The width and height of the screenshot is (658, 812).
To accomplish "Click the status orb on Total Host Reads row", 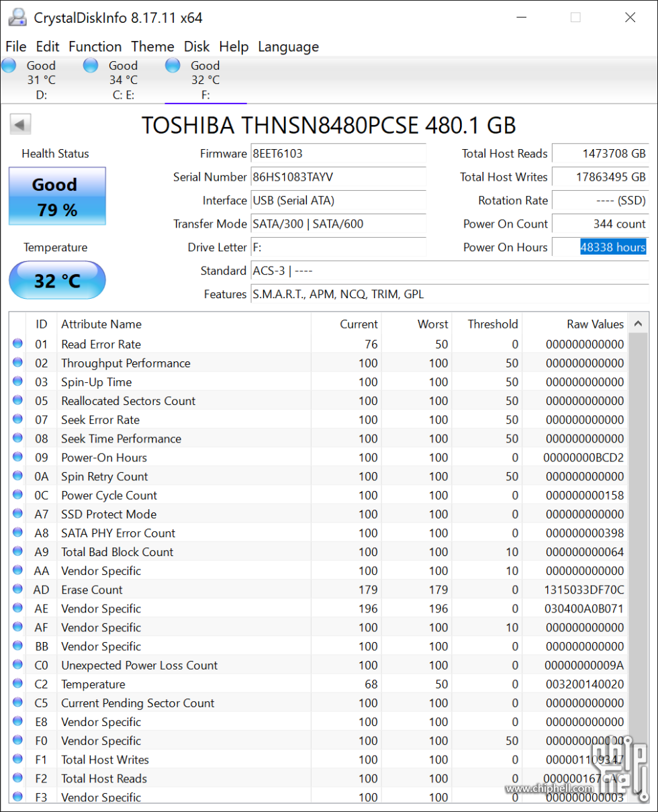I will 17,778.
